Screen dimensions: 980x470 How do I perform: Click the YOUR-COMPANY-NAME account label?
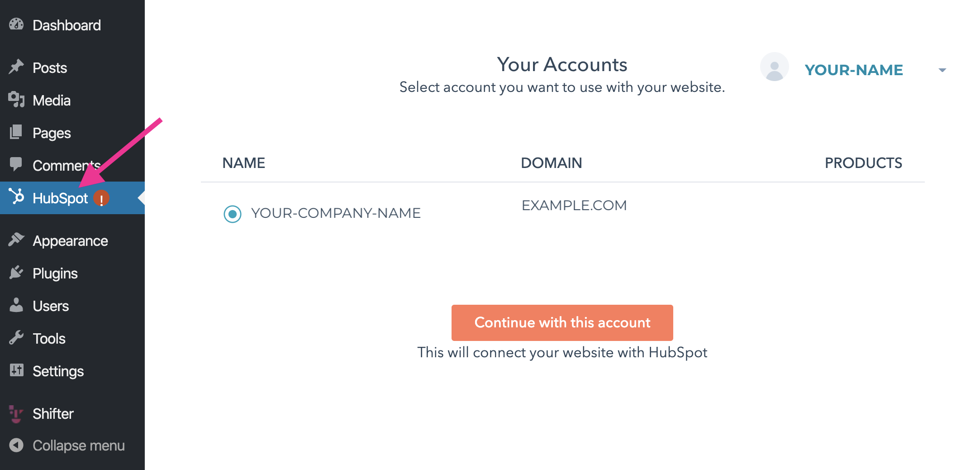336,213
